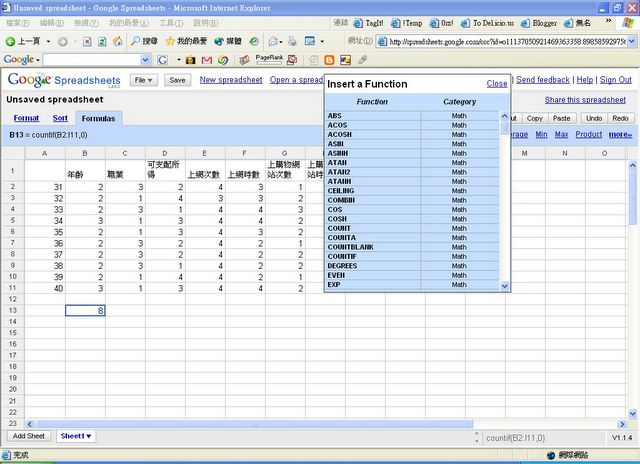This screenshot has height=464, width=640.
Task: Select the CEILING function row
Action: click(413, 191)
